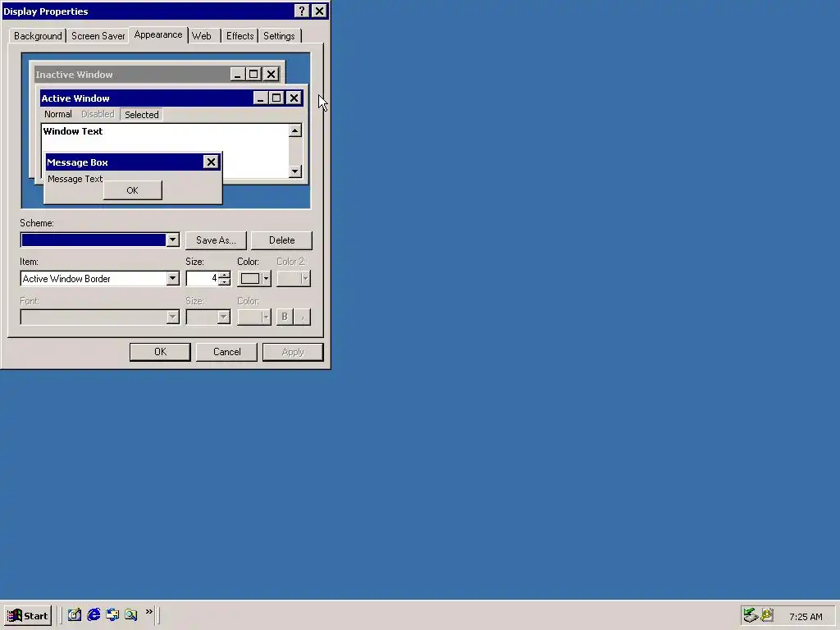Viewport: 840px width, 630px height.
Task: Click the preview scrollbar up arrow
Action: pos(295,130)
